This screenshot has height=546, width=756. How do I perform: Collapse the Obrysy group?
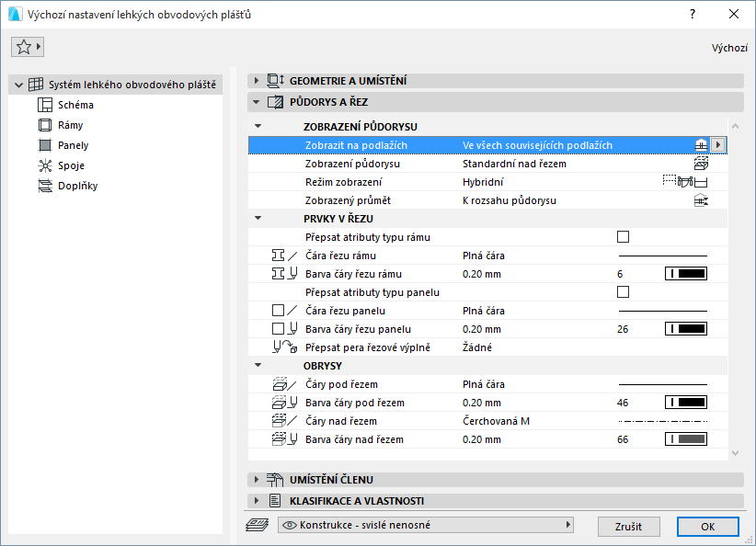pyautogui.click(x=258, y=365)
